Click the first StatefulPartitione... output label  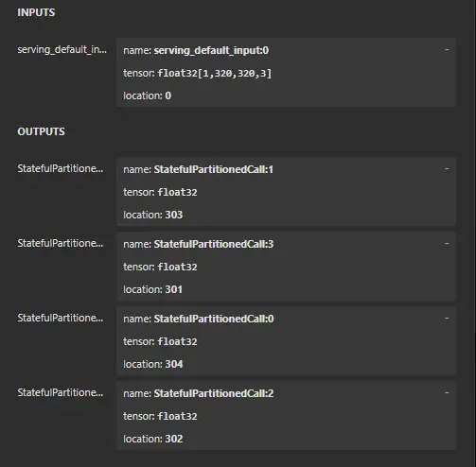click(x=61, y=168)
